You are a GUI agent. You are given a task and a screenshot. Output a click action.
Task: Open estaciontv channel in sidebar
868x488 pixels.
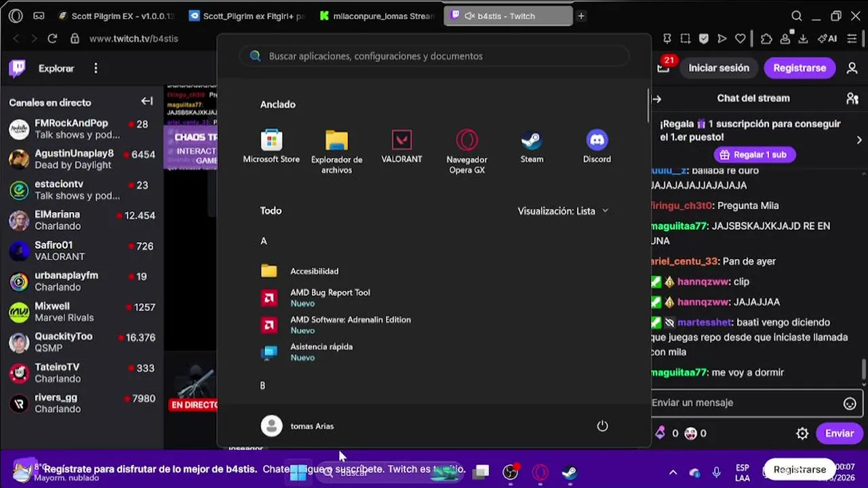(81, 190)
